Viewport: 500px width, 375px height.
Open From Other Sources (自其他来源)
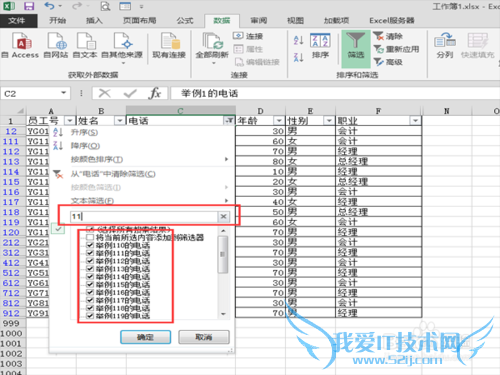pos(122,47)
